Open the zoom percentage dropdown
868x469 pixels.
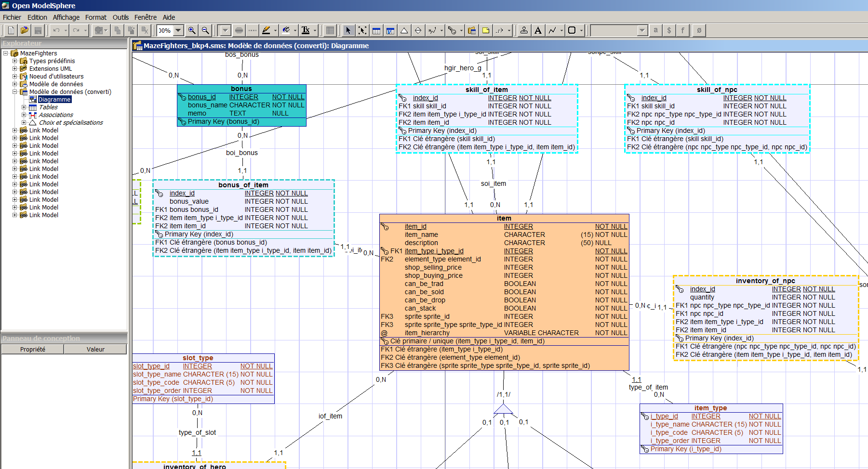178,30
